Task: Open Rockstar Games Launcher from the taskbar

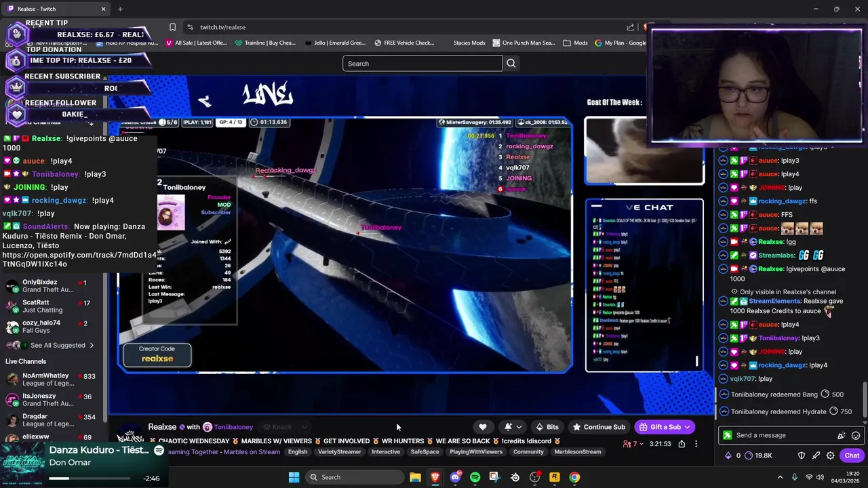Action: pyautogui.click(x=555, y=477)
